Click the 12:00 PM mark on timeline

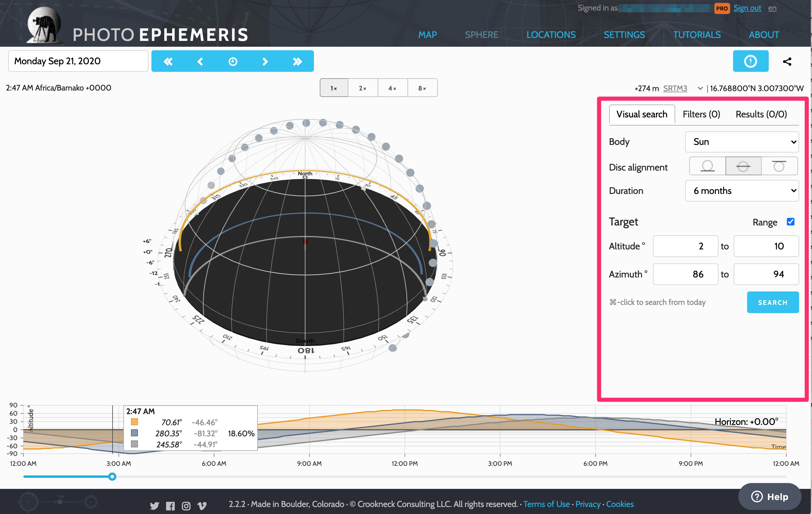click(404, 463)
